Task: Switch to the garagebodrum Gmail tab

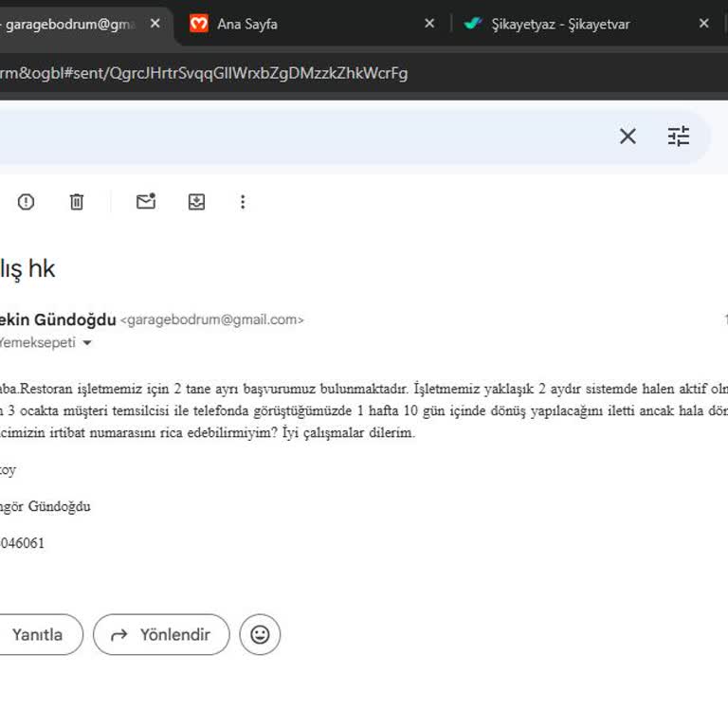Action: click(x=69, y=24)
